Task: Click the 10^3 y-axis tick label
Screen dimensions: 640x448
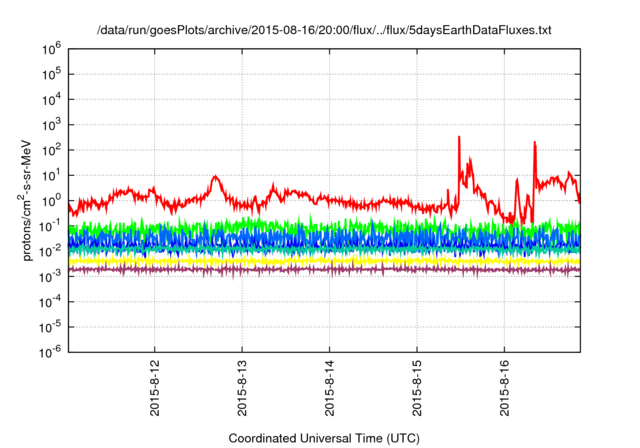Action: click(51, 125)
